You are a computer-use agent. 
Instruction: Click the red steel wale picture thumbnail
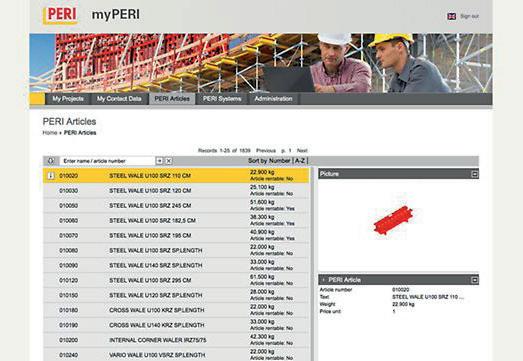click(x=393, y=220)
